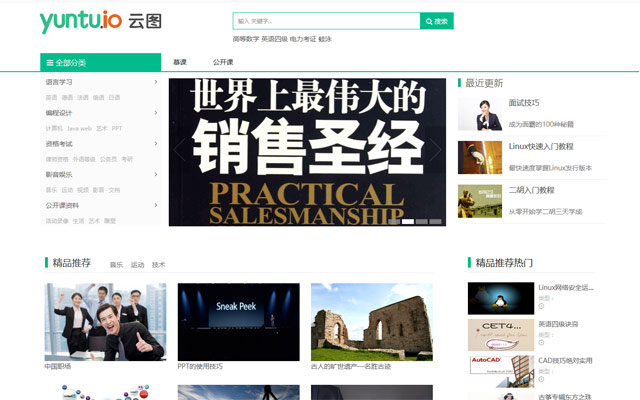Expand 语言学习 category arrow

tap(156, 82)
